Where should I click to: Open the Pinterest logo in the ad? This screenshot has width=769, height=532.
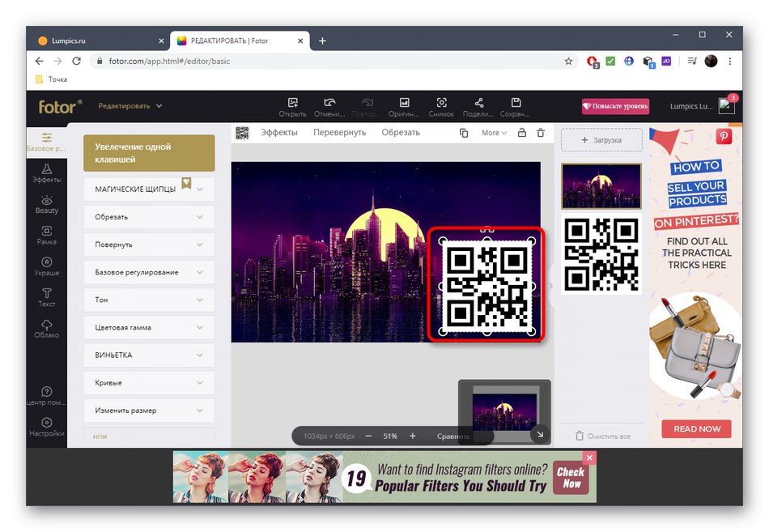724,136
